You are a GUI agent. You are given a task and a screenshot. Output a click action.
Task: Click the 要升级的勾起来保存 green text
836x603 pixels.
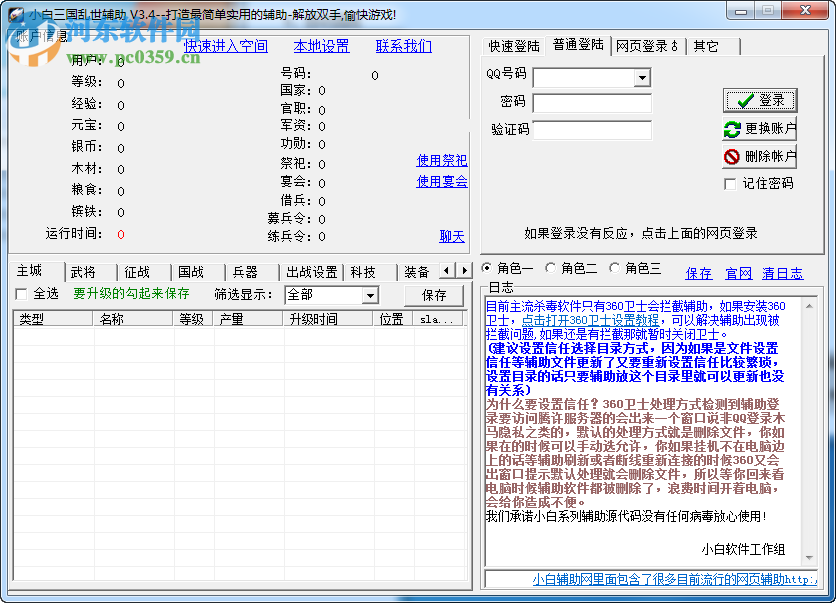[x=131, y=293]
